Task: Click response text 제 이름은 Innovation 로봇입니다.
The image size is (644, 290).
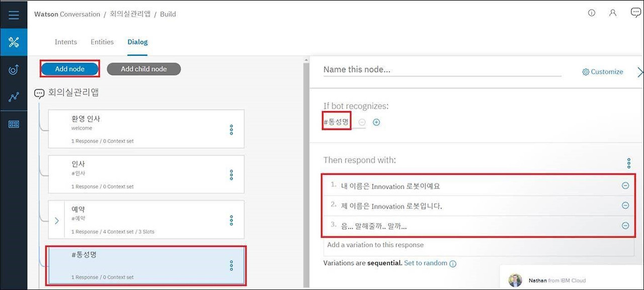Action: pyautogui.click(x=391, y=206)
